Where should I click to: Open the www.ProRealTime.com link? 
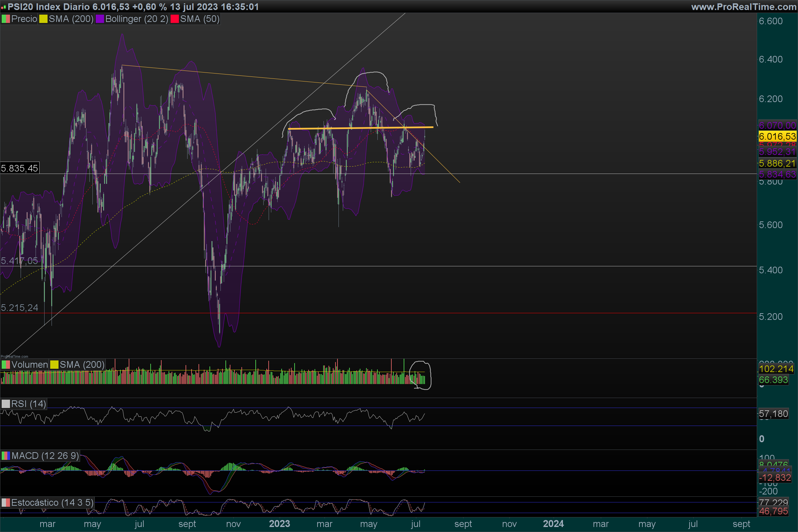[743, 7]
